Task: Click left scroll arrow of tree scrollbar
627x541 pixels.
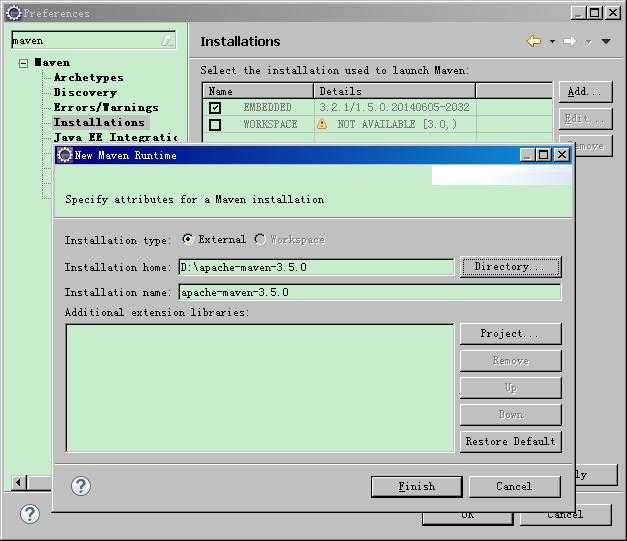Action: point(18,483)
